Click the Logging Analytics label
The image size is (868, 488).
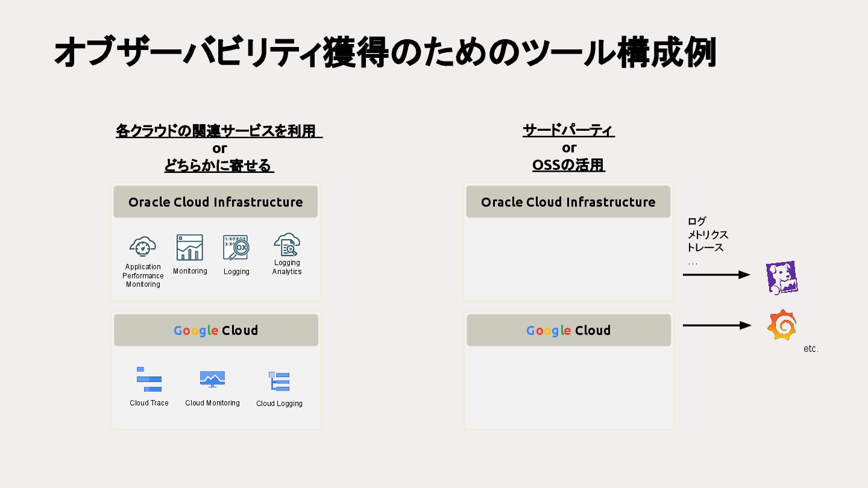[x=287, y=267]
